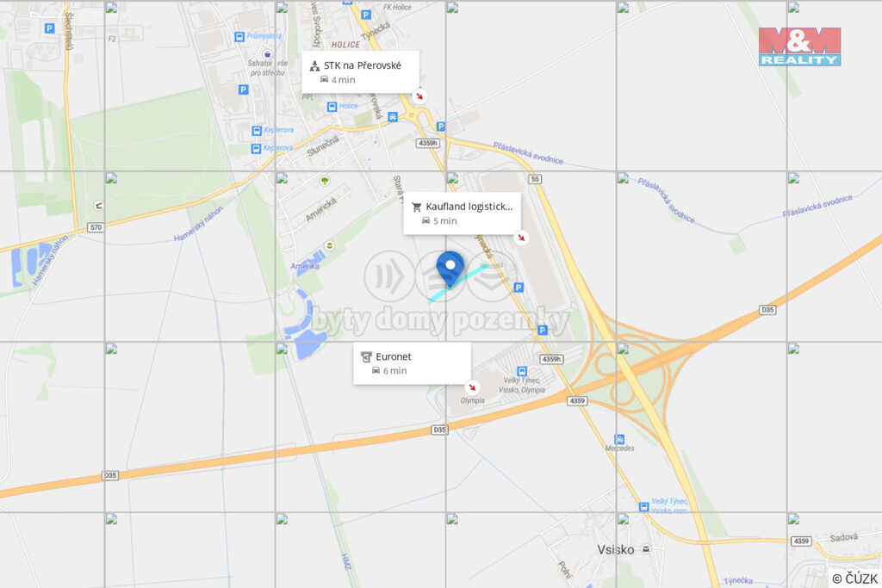Select the Holice bus stop icon
Viewport: 882px width, 588px height.
coord(332,106)
